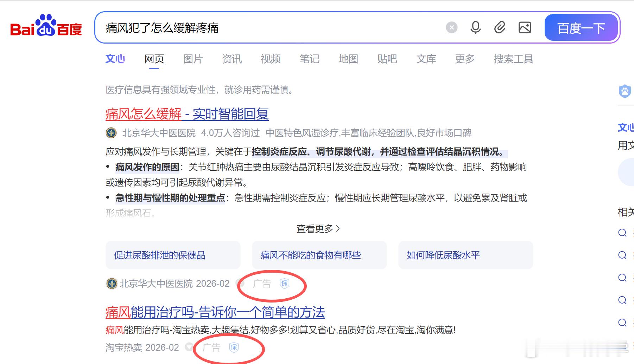Click the 保 shield icon beside 北京华大中医医院 2026-02

284,284
